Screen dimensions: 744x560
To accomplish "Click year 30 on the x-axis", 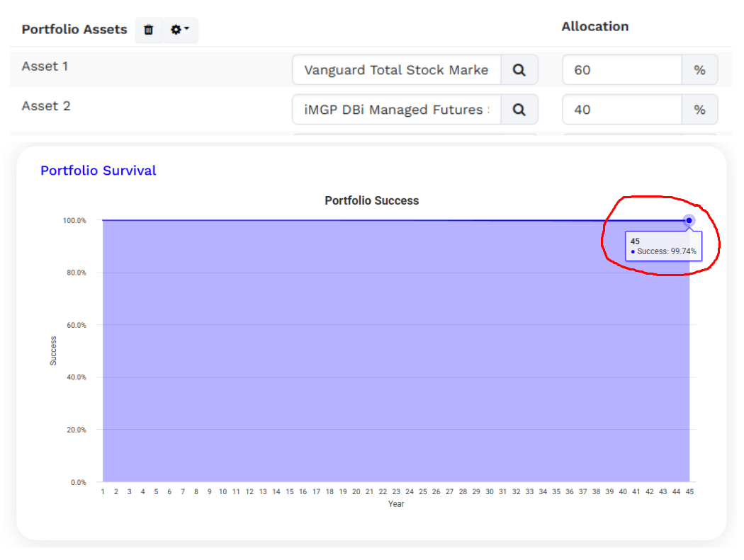I will point(490,492).
